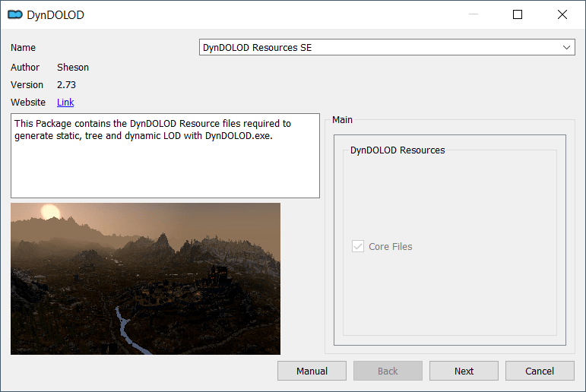Minimize the DynDOLOD window
Screen dimensions: 586x392
pos(474,14)
